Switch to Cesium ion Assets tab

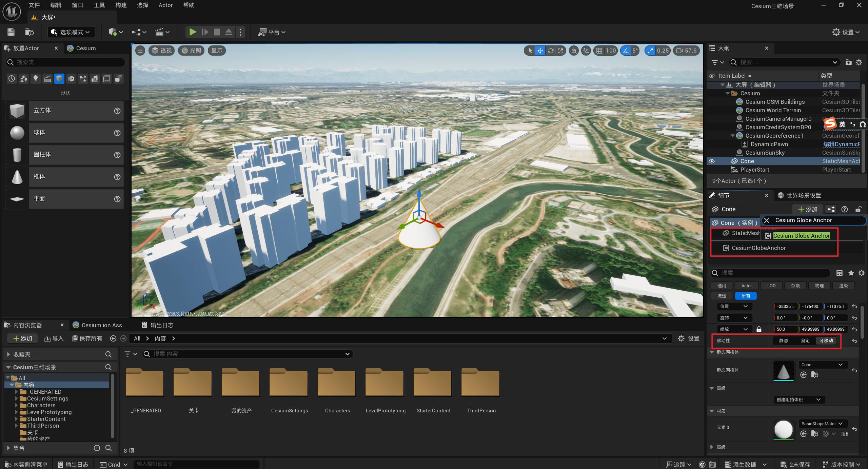100,325
